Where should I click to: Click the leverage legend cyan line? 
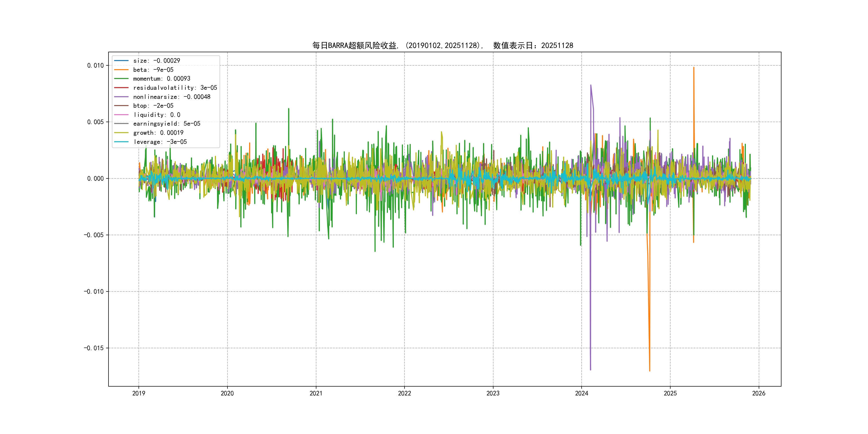click(x=121, y=141)
